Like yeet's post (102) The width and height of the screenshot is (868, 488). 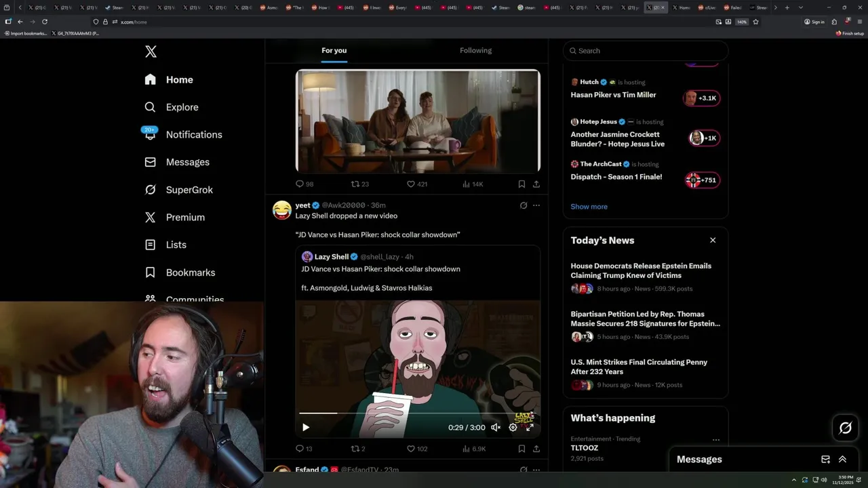[416, 449]
